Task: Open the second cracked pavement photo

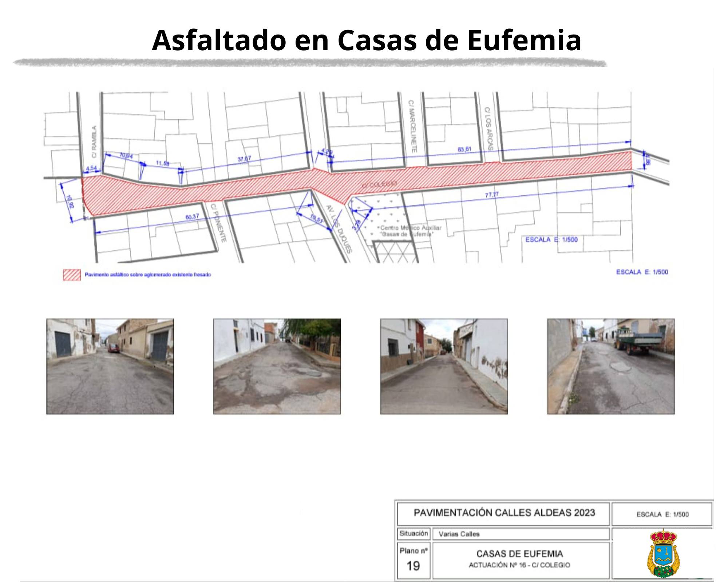Action: [x=277, y=366]
